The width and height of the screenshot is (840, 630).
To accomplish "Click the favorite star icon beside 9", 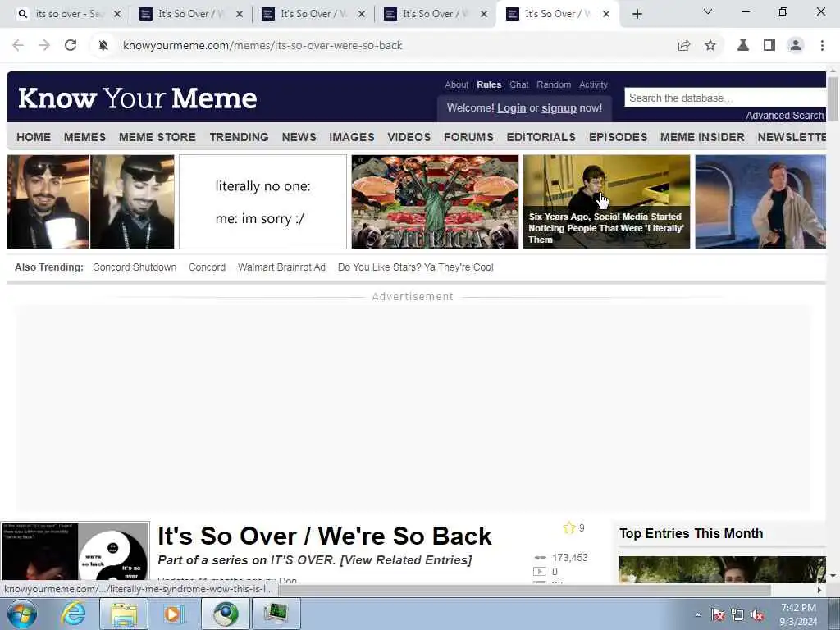I will 569,527.
